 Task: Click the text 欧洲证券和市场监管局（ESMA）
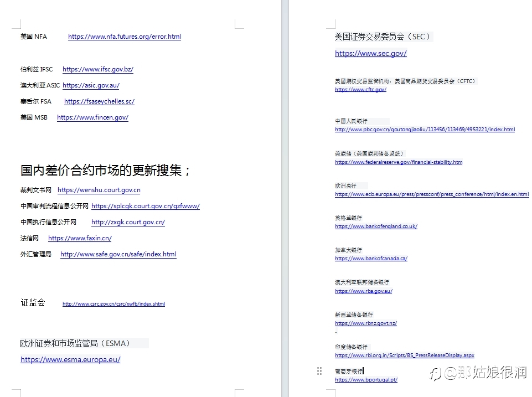tap(75, 343)
